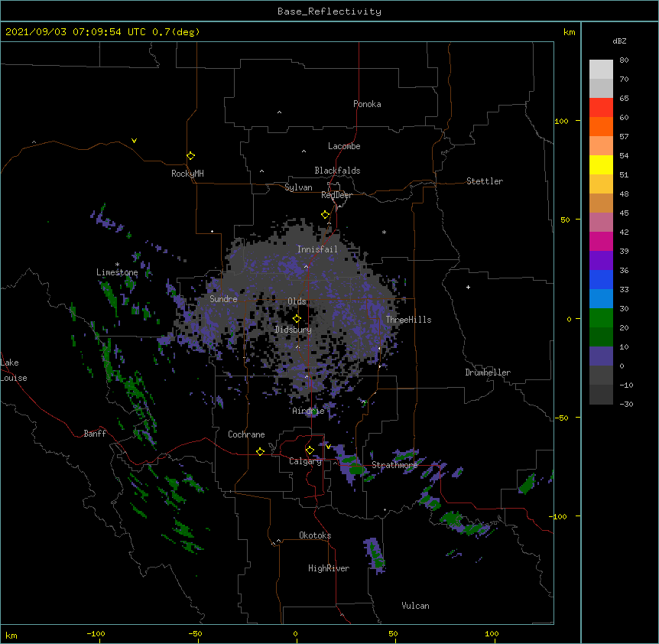Viewport: 659px width, 644px height.
Task: Click the yellow v marker northwest of RockyMH
Action: [x=134, y=141]
